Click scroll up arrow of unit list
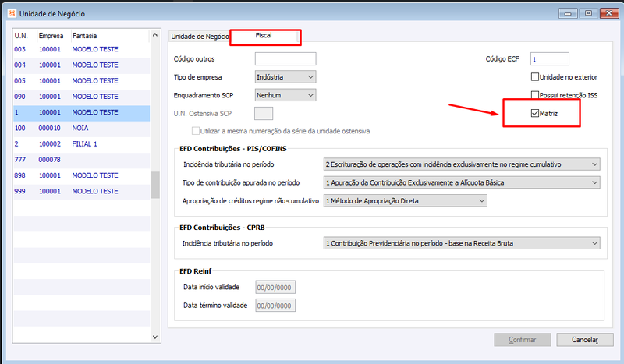The width and height of the screenshot is (624, 364). tap(154, 35)
